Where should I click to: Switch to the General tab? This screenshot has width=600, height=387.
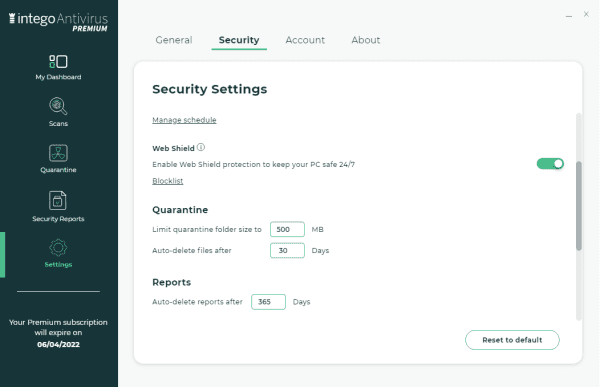pyautogui.click(x=174, y=40)
